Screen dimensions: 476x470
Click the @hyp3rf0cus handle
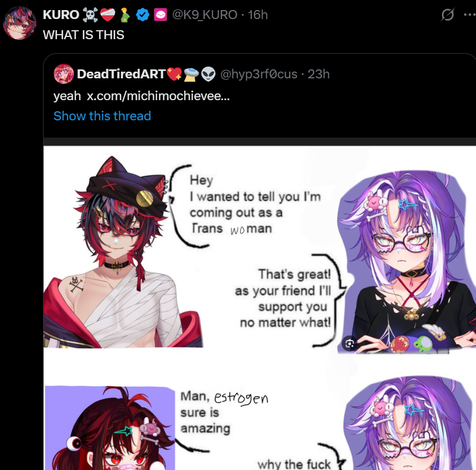[258, 74]
